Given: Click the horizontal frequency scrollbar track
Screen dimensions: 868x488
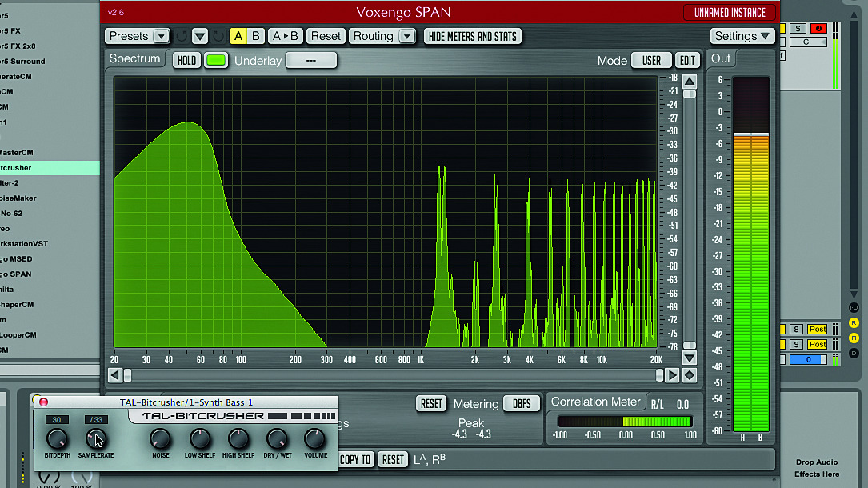Looking at the screenshot, I should [x=394, y=375].
